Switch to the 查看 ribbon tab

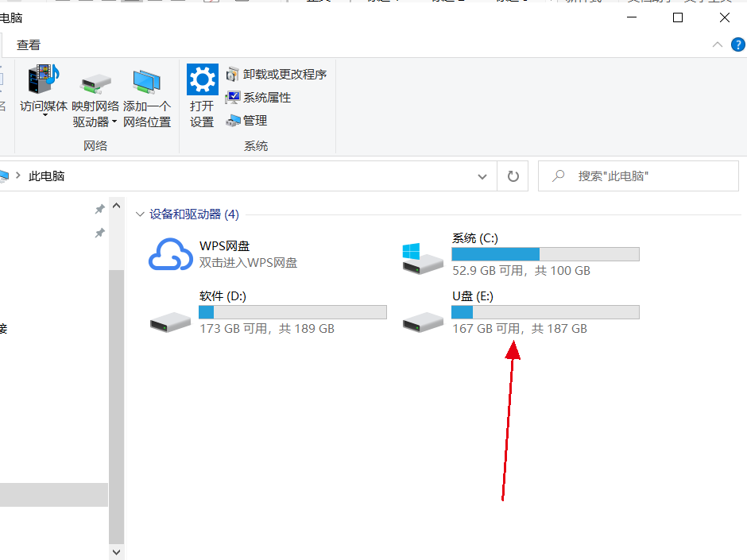click(29, 45)
